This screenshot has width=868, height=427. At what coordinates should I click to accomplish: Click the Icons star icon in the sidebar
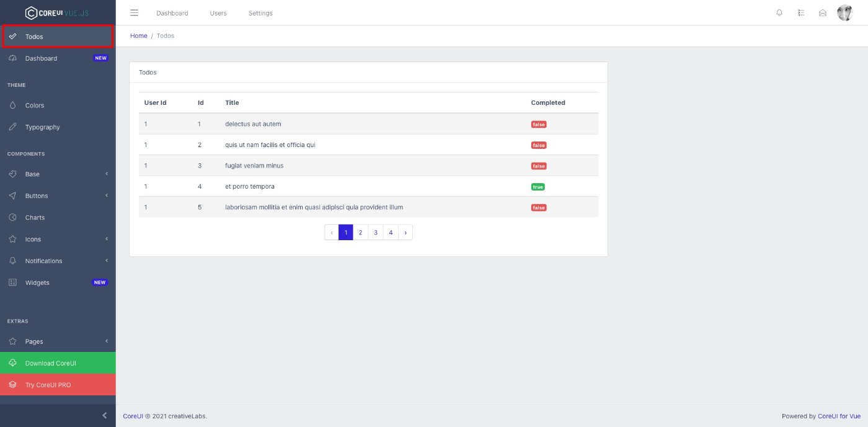(x=13, y=240)
